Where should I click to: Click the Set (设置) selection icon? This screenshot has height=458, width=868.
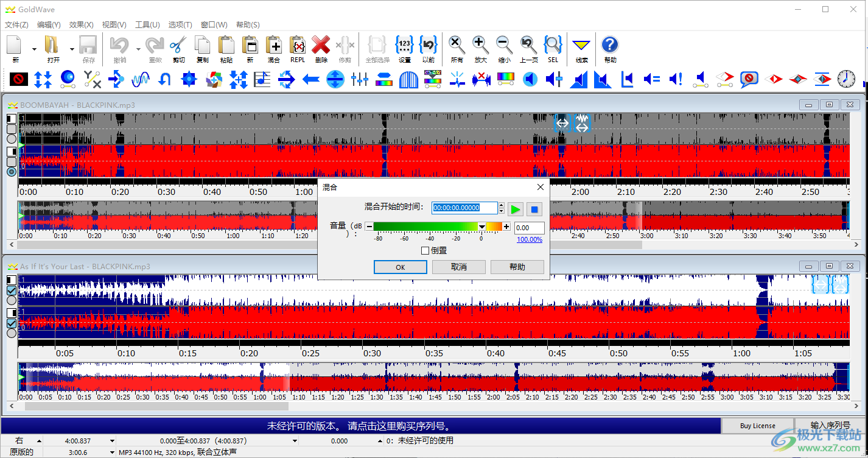click(x=405, y=45)
